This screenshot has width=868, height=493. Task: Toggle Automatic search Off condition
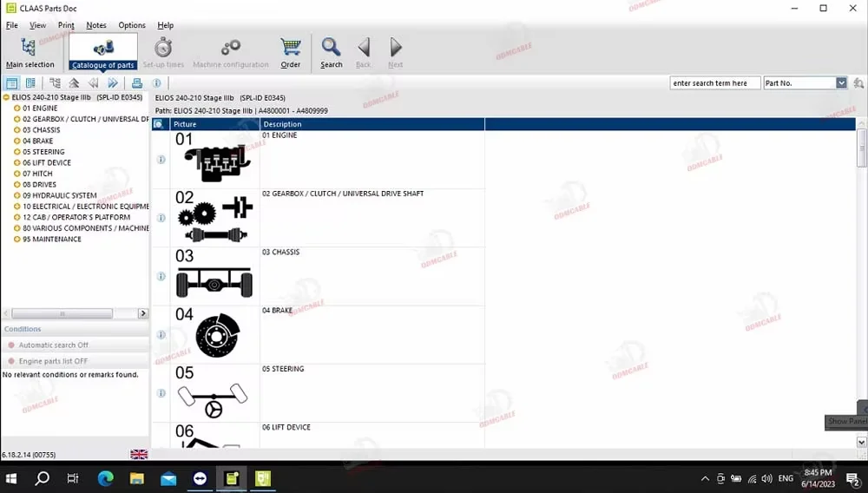coord(53,345)
